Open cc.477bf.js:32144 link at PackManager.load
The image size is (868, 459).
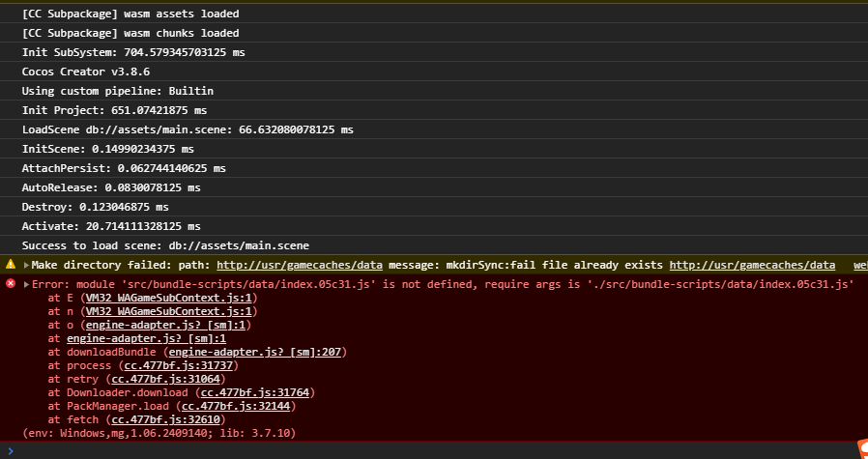(x=238, y=406)
